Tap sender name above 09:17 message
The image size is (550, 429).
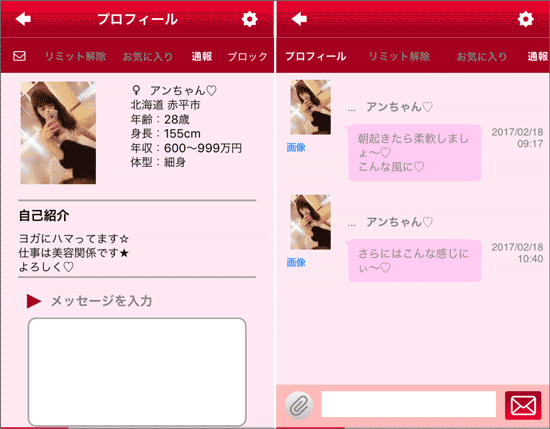[x=400, y=107]
